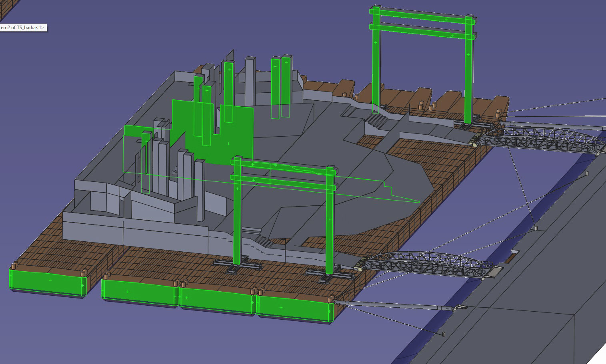Select the front gantry's left green post
The image size is (606, 364).
point(237,211)
